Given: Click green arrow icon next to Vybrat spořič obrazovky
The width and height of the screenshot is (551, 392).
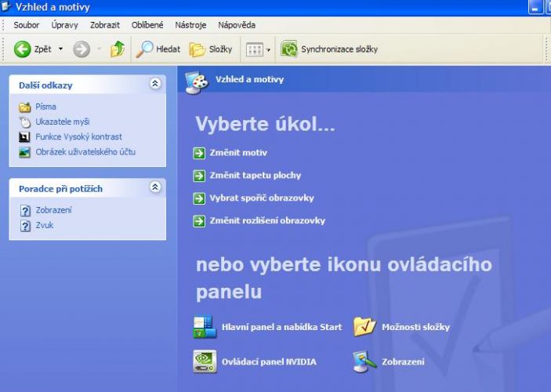Looking at the screenshot, I should [x=199, y=198].
